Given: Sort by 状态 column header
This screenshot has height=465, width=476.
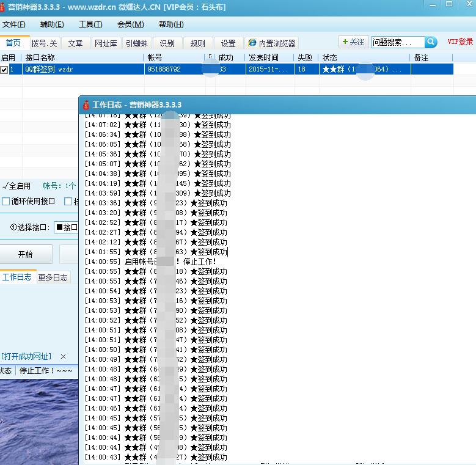Looking at the screenshot, I should (x=365, y=57).
